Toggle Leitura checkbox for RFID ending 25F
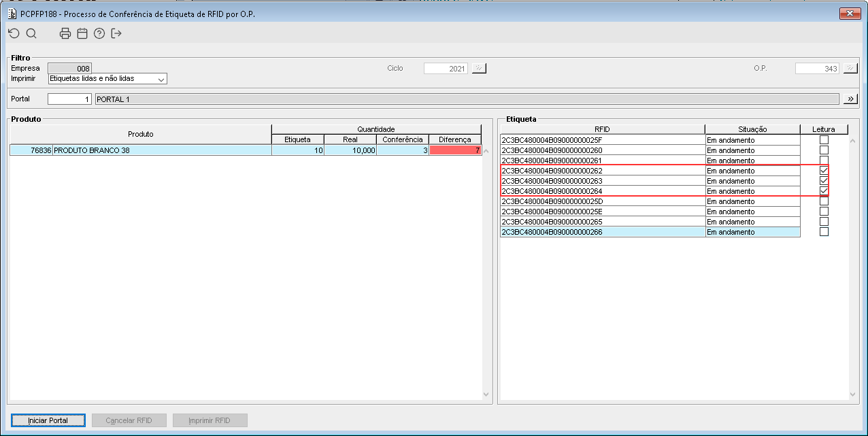Viewport: 868px width, 436px height. pos(824,140)
